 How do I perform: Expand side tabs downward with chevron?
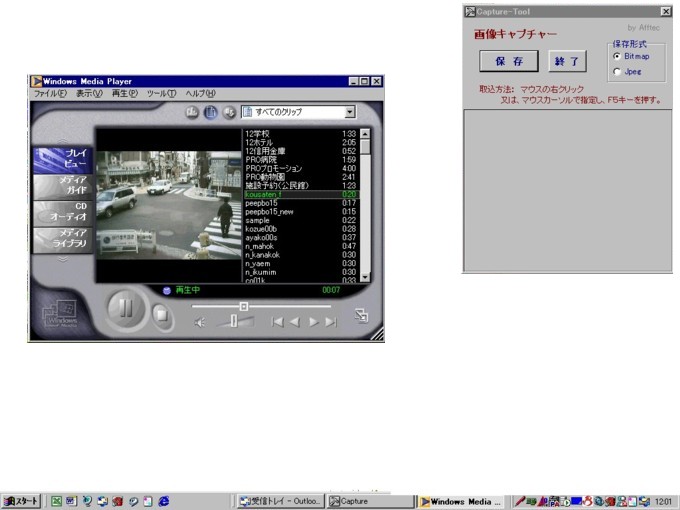click(63, 259)
